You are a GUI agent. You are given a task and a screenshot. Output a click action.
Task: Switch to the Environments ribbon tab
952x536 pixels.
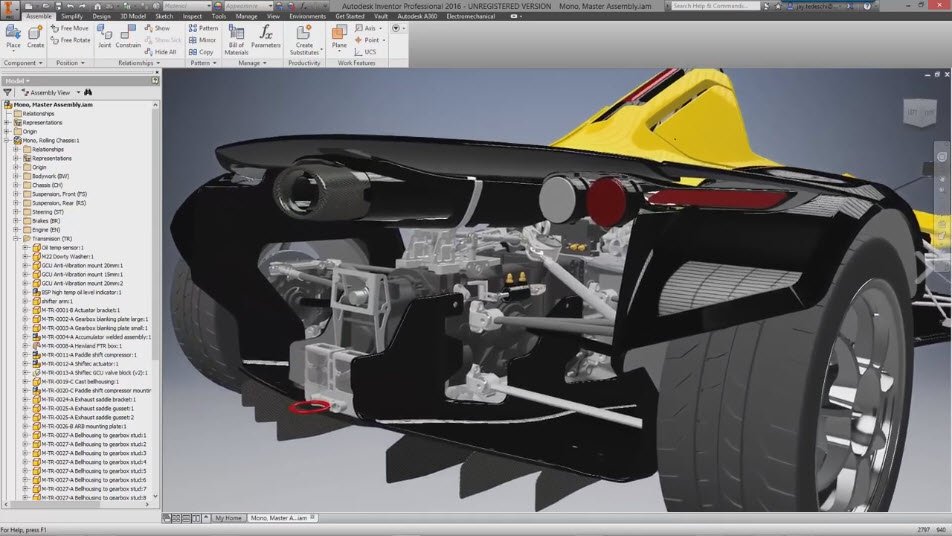307,16
